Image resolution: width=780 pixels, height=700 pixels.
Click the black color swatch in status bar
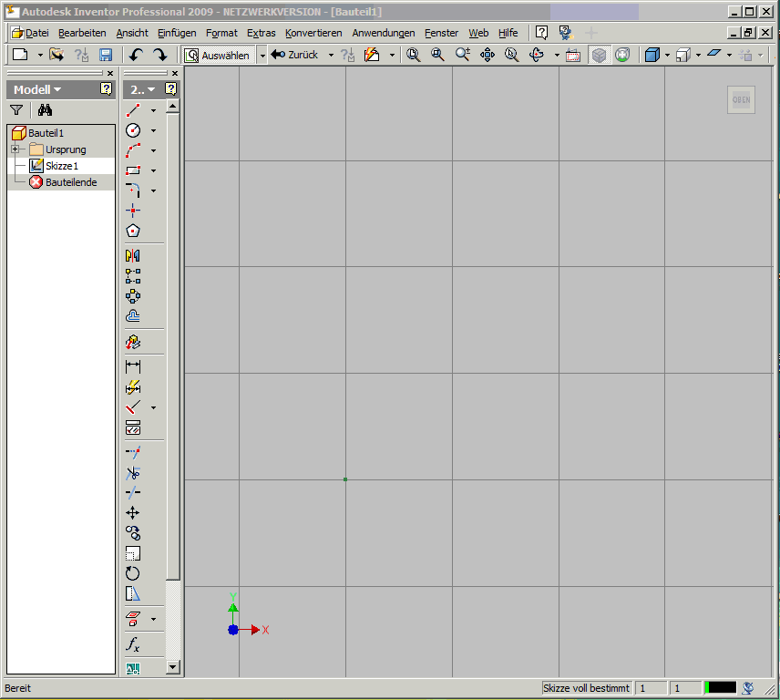pos(721,688)
